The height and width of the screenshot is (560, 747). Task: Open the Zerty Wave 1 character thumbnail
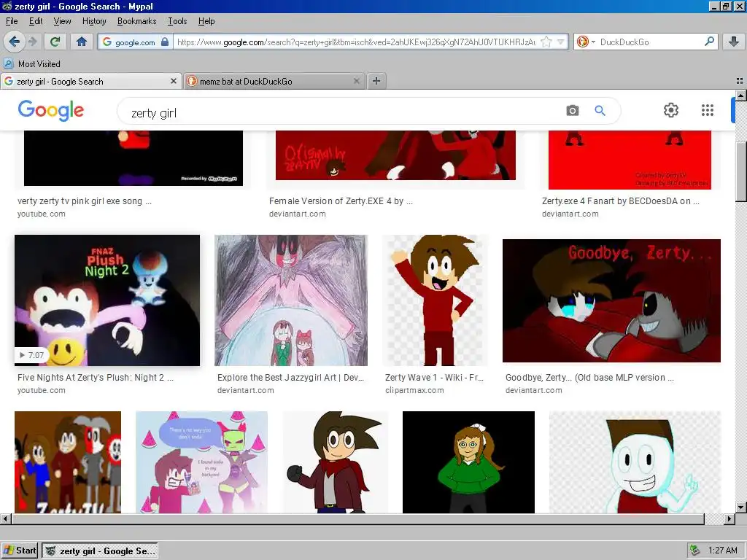[x=435, y=300]
